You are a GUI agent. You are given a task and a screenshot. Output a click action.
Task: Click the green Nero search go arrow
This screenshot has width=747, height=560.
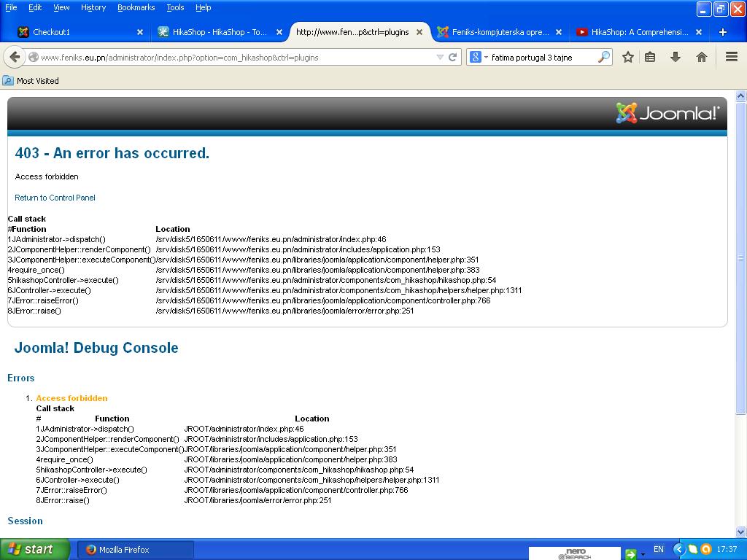631,554
